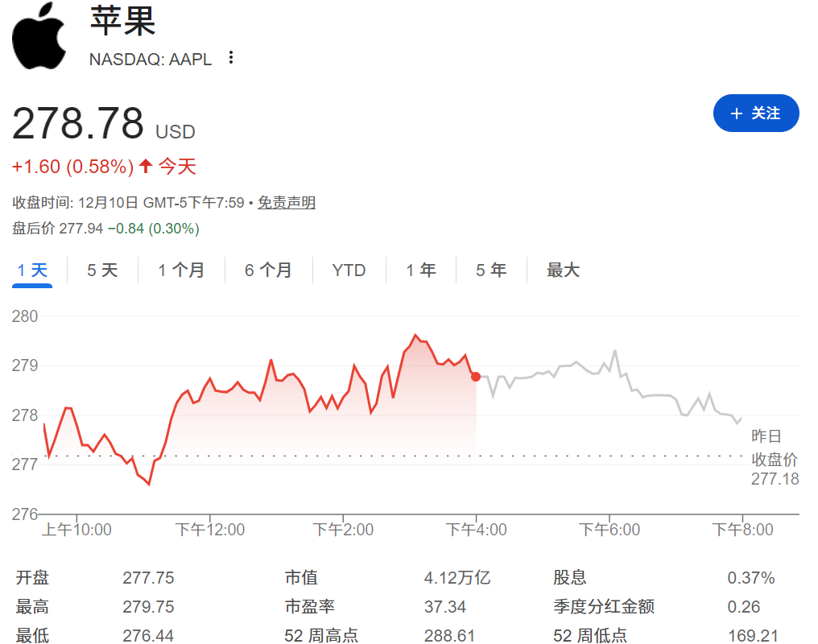Click the red price marker dot on the chart
818x644 pixels.
point(475,375)
